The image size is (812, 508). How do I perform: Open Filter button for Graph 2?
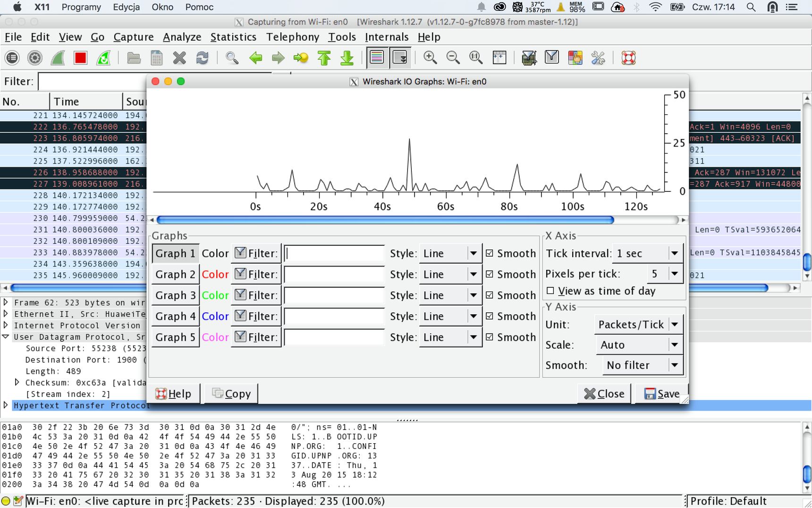(x=256, y=274)
